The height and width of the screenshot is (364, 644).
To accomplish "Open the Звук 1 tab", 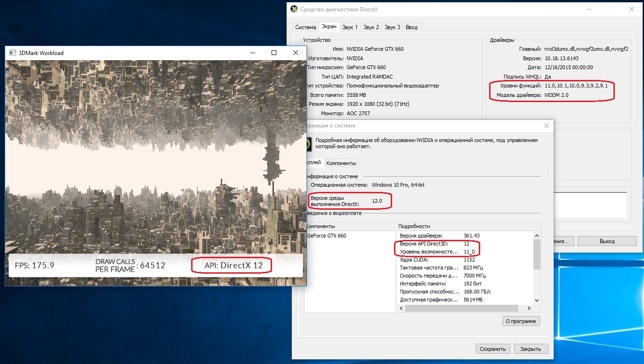I will pyautogui.click(x=350, y=27).
